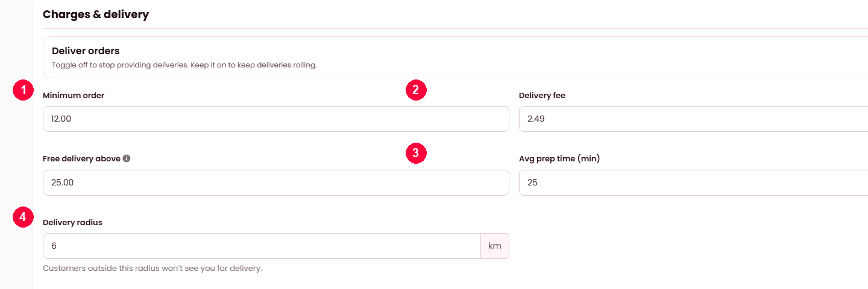Click the km unit suffix on Delivery radius

tap(495, 246)
